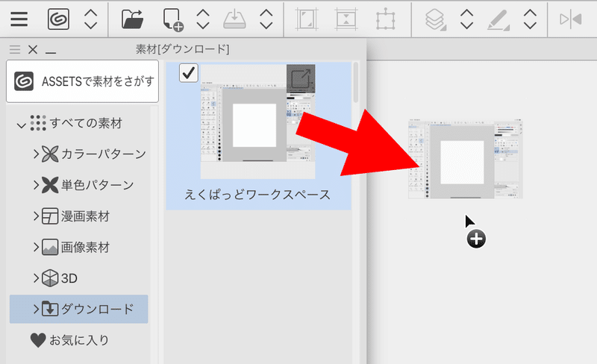Expand the 3D folder
Image resolution: width=597 pixels, height=364 pixels.
pyautogui.click(x=36, y=278)
